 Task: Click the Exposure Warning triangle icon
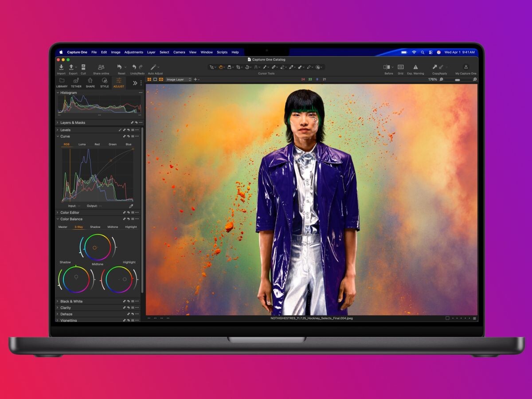pyautogui.click(x=416, y=67)
